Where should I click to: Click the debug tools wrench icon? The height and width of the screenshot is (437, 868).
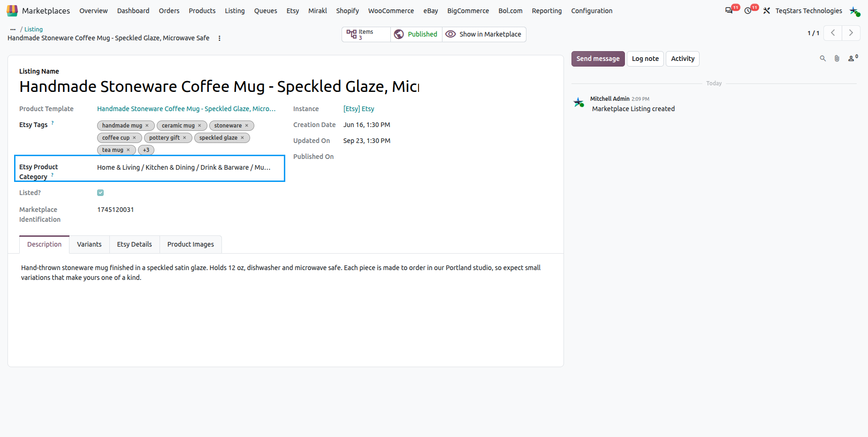pos(767,10)
